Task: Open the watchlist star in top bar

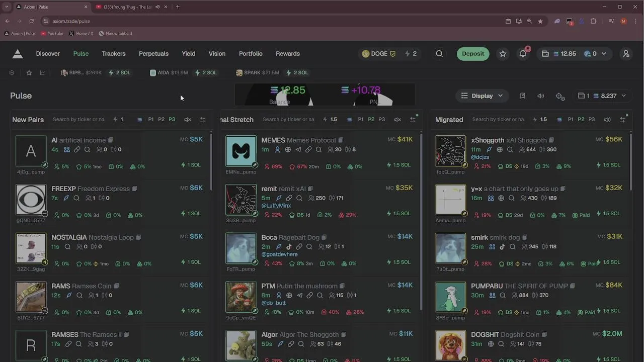Action: click(503, 54)
